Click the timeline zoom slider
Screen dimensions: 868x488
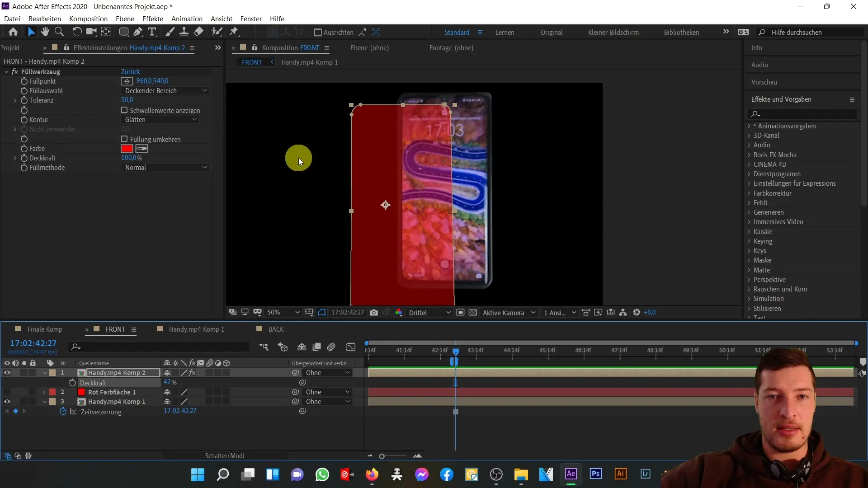(x=393, y=456)
